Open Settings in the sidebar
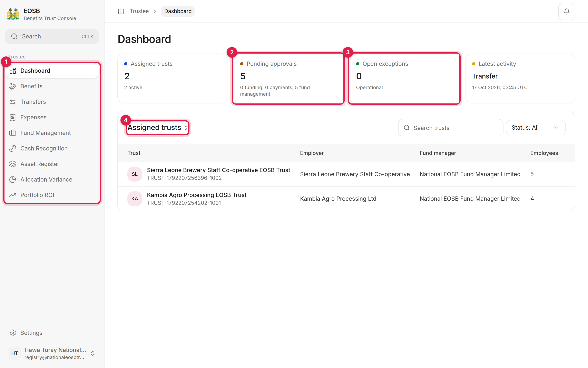 52,333
